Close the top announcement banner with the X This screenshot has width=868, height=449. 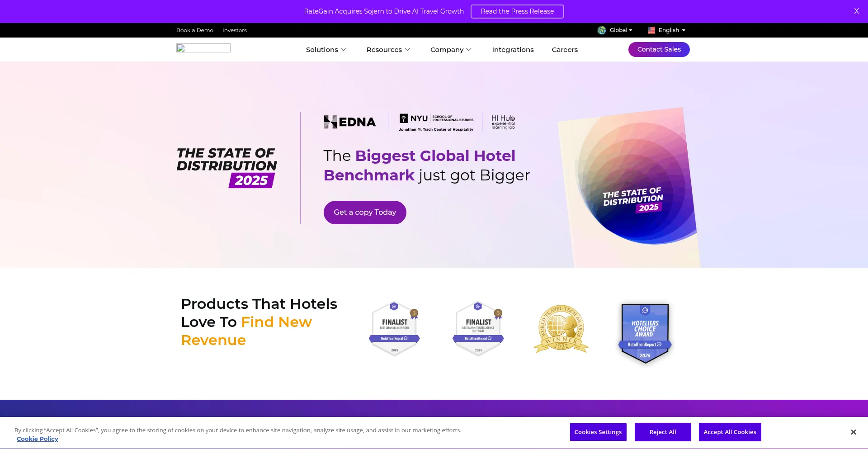[856, 11]
